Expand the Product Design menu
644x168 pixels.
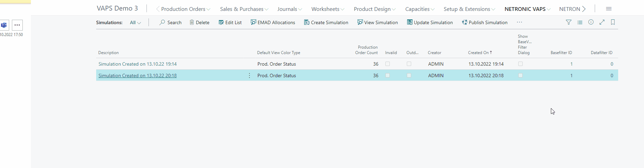coord(375,9)
